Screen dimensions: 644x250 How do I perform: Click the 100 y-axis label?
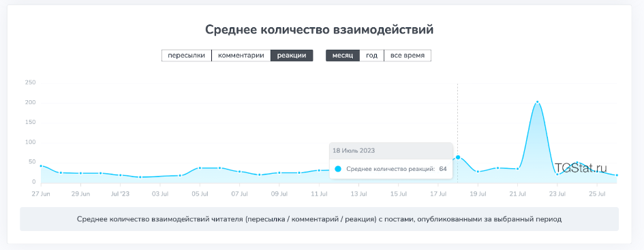(31, 142)
